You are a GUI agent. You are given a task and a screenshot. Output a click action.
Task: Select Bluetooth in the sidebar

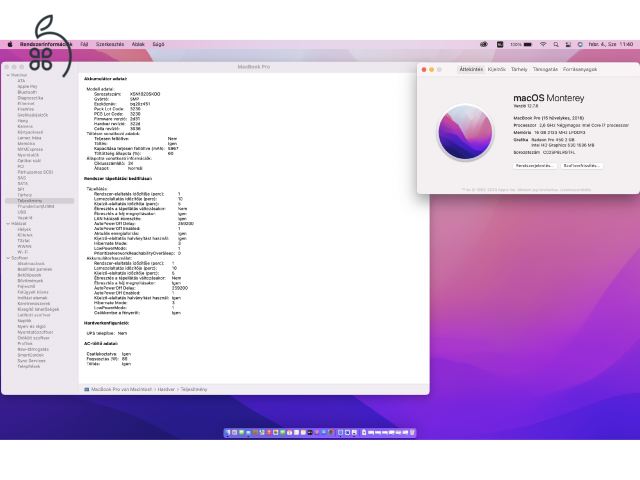[27, 92]
